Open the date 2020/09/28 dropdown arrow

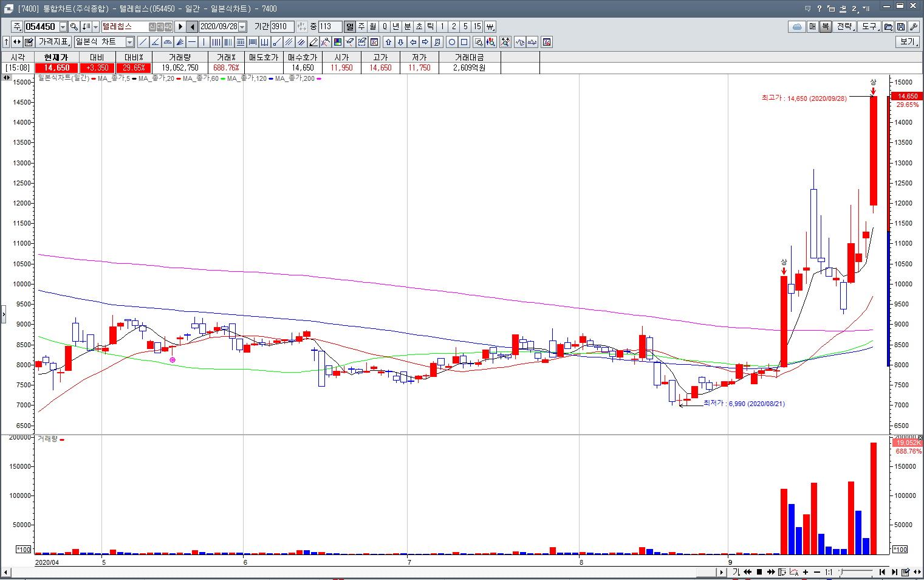click(242, 27)
